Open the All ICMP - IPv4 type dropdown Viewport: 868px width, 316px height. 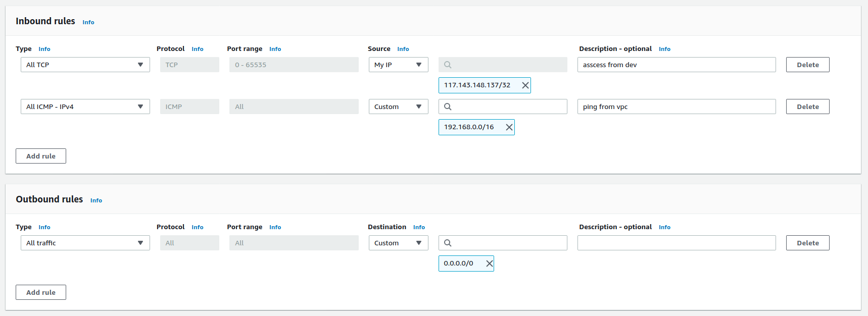85,107
